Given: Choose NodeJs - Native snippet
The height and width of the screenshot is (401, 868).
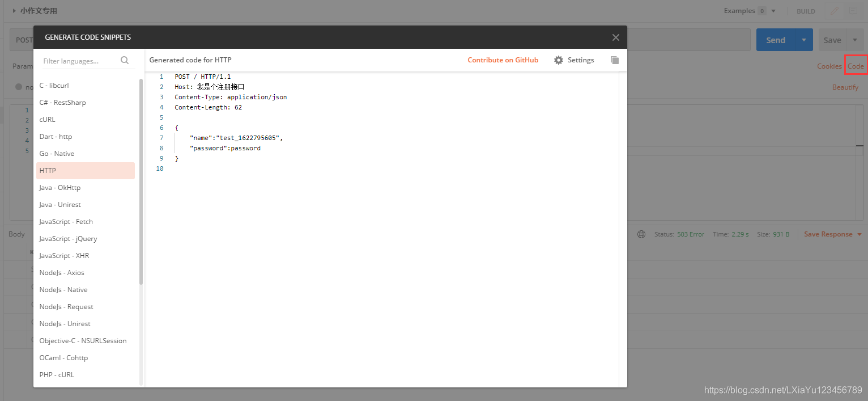Looking at the screenshot, I should point(86,290).
